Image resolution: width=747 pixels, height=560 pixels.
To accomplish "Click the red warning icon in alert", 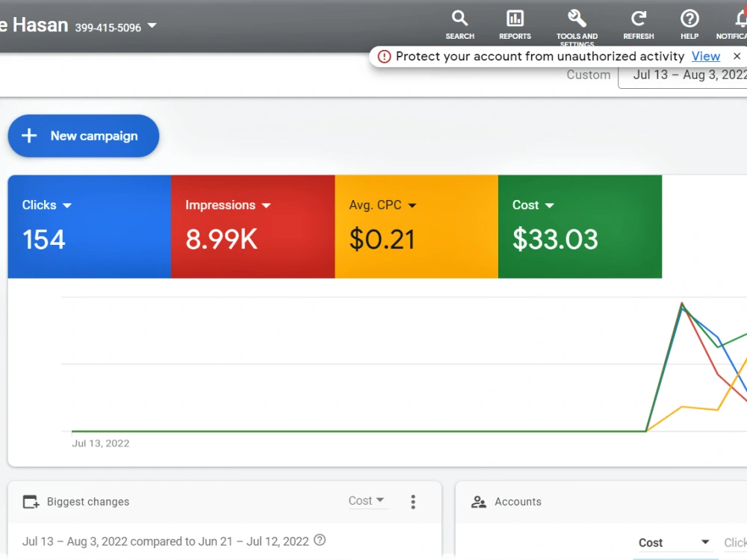I will 384,57.
